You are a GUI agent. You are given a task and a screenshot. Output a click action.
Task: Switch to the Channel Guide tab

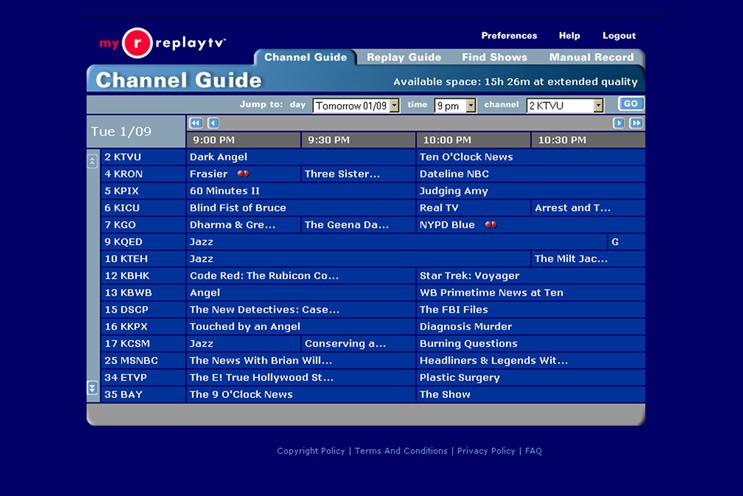click(x=306, y=57)
